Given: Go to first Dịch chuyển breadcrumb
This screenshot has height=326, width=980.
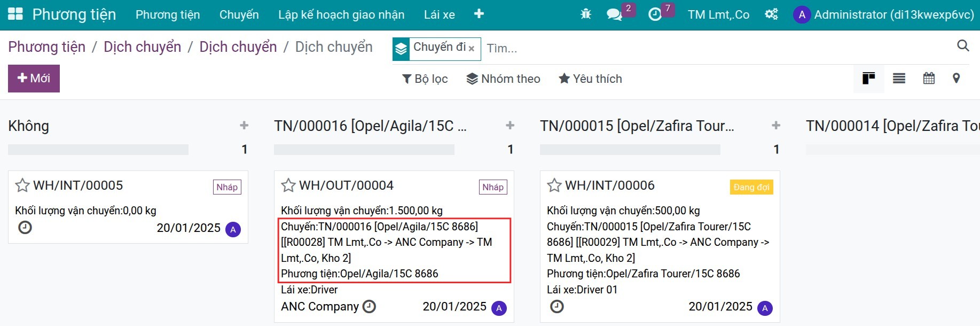Looking at the screenshot, I should pyautogui.click(x=143, y=47).
